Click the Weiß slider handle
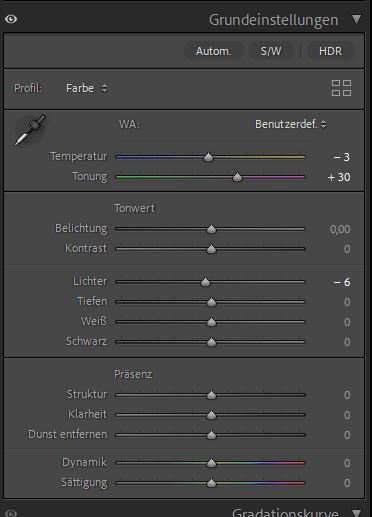The width and height of the screenshot is (372, 517). (x=211, y=322)
